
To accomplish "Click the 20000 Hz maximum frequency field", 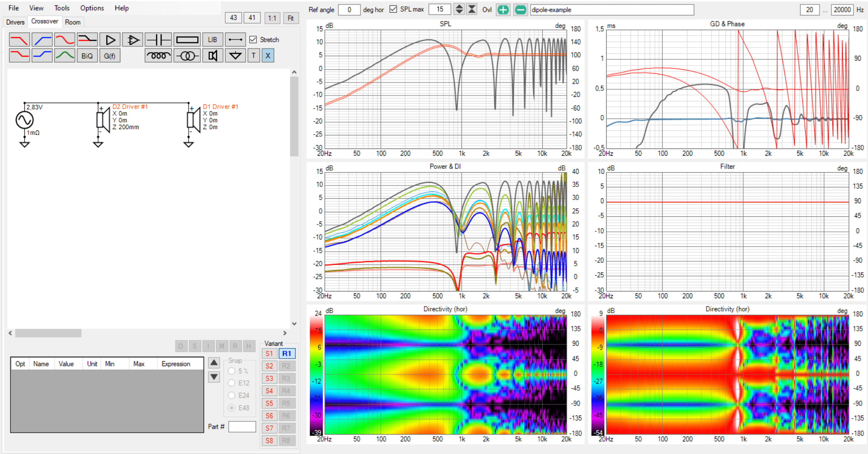I will click(842, 10).
